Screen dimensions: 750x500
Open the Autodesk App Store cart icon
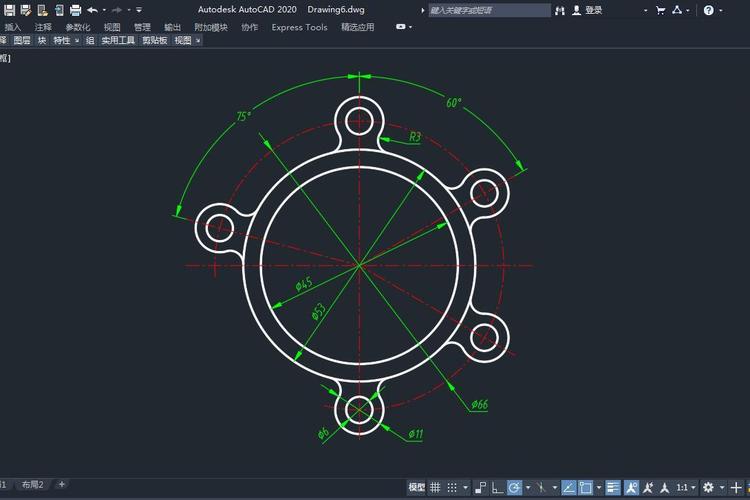660,10
